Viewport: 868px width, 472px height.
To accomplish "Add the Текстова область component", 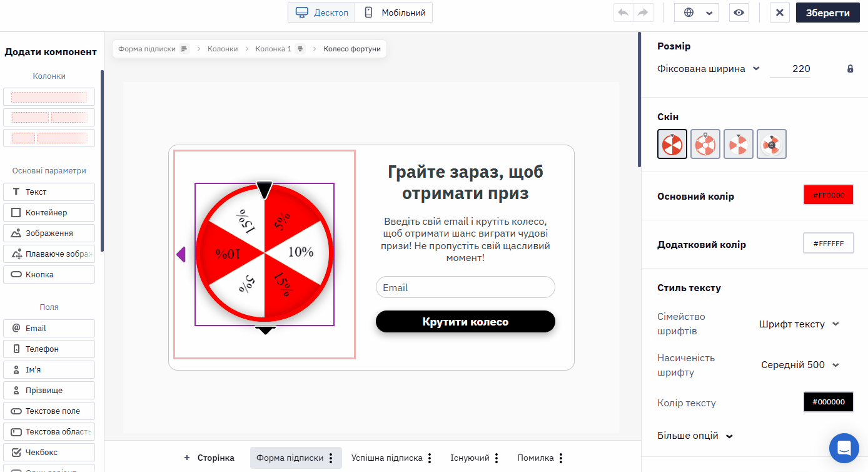I will (49, 432).
